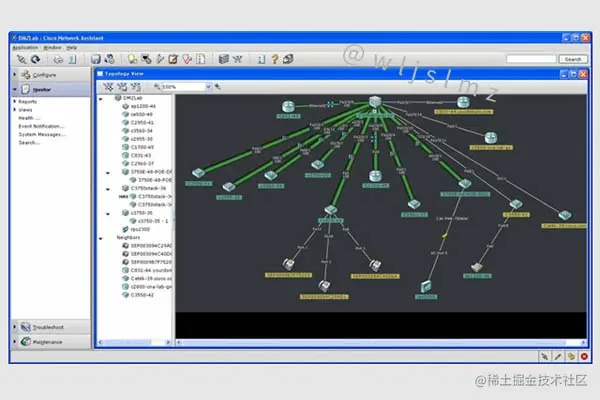
Task: Click the Reports label in Monitor panel
Action: pyautogui.click(x=28, y=101)
